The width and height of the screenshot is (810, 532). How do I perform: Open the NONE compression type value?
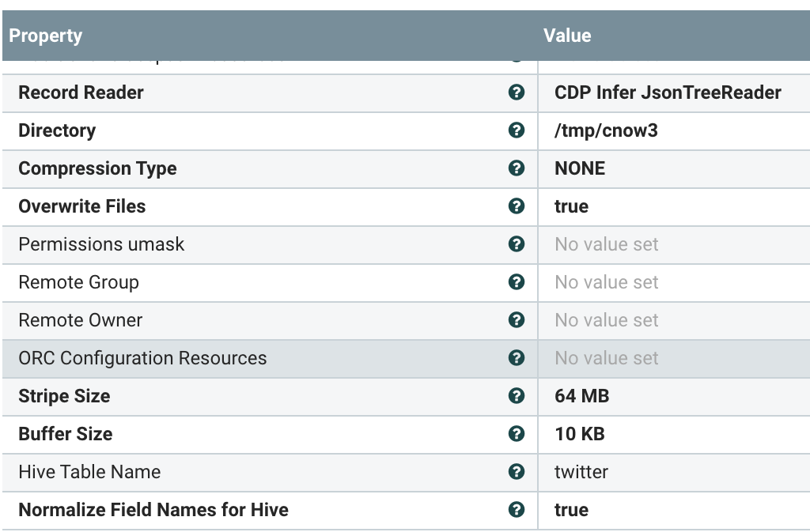[580, 168]
